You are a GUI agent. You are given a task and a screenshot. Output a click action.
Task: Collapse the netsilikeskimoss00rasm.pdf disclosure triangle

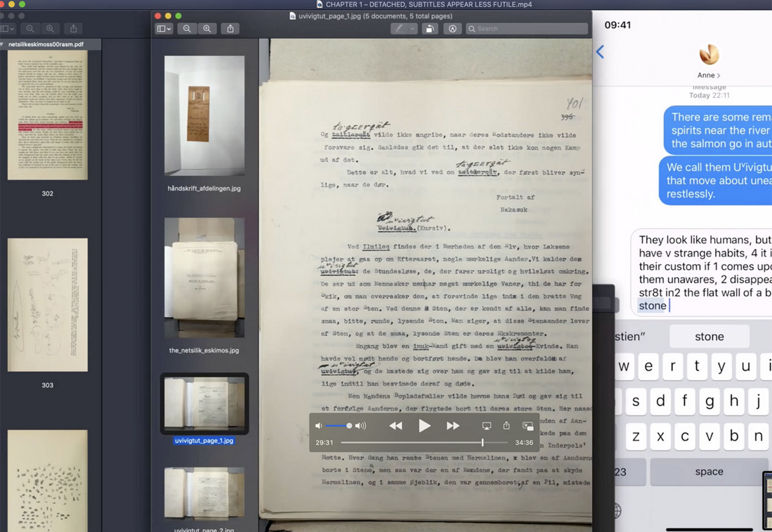tap(3, 44)
